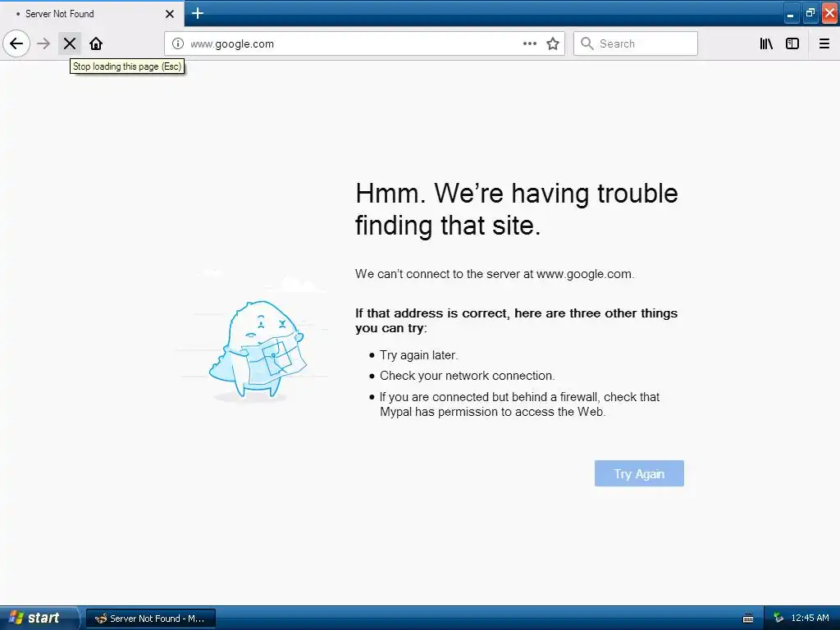Minimize the Mypal browser window
Viewport: 840px width, 630px height.
point(790,13)
